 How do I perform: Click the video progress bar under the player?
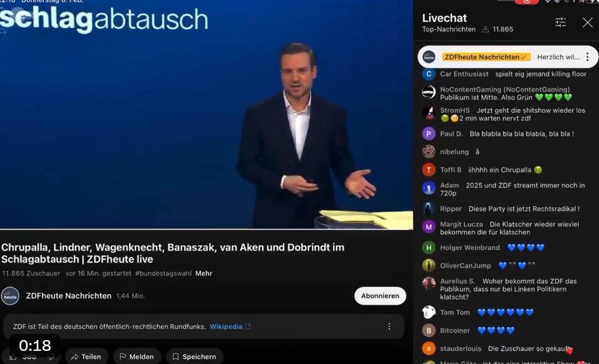pos(207,229)
